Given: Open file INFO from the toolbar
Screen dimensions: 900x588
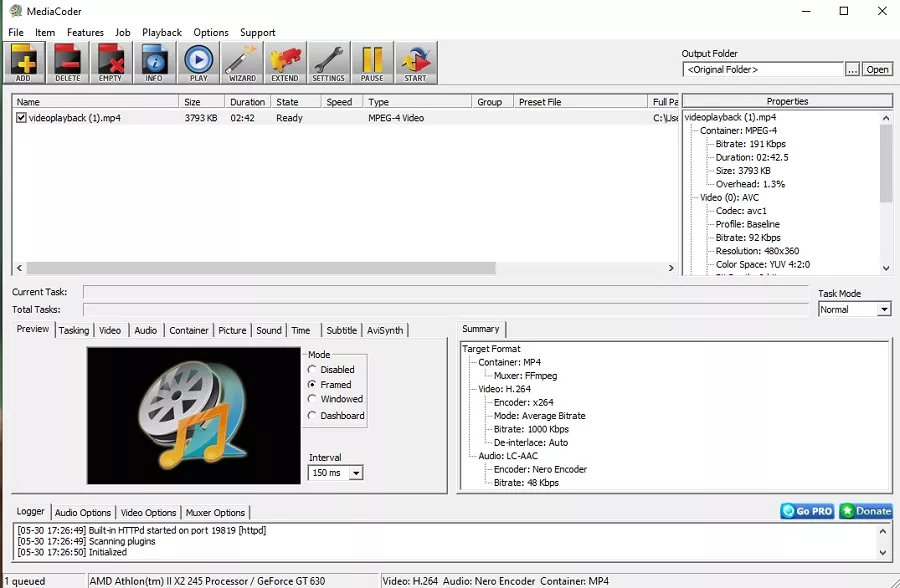Looking at the screenshot, I should coord(154,62).
